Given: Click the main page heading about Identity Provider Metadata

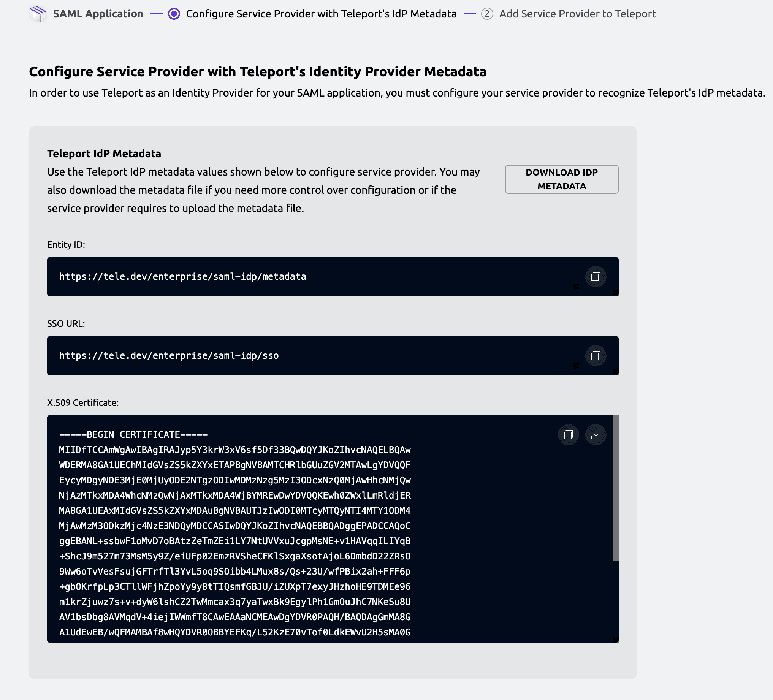Looking at the screenshot, I should [x=258, y=72].
